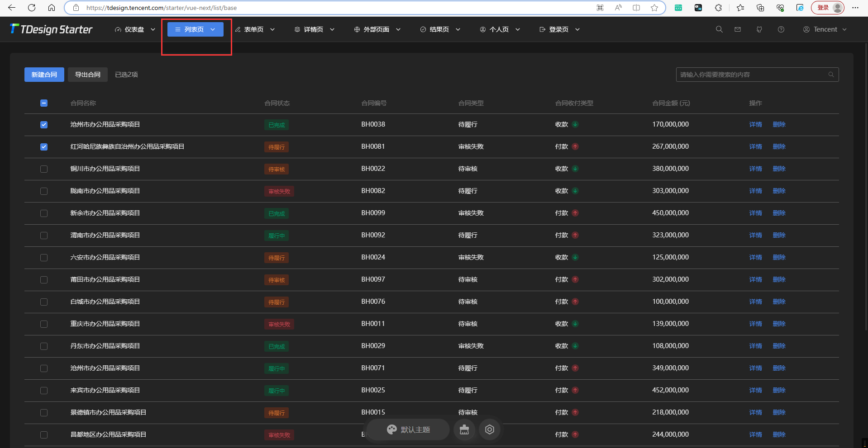Open the 个人页 dropdown chevron
Screen dimensions: 868x448
tap(517, 29)
